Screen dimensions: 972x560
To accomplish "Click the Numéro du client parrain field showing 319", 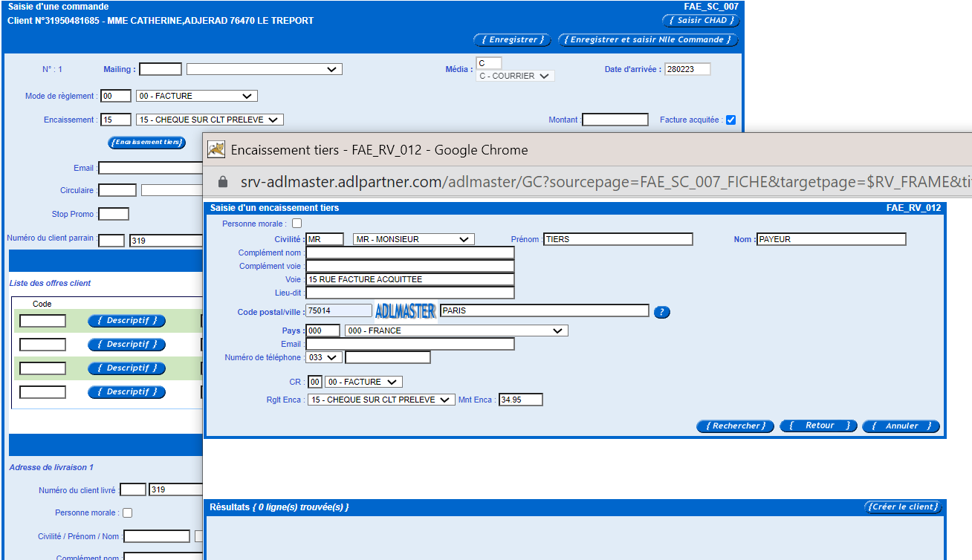I will click(x=166, y=241).
